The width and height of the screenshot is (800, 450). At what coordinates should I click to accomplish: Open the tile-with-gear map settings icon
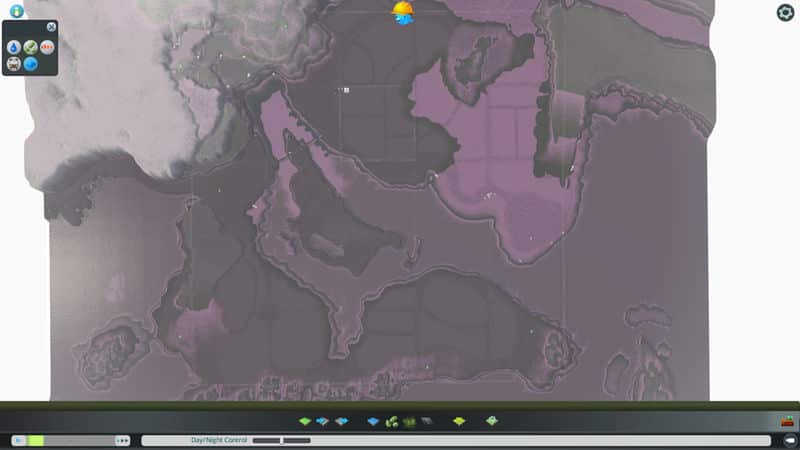click(x=492, y=421)
